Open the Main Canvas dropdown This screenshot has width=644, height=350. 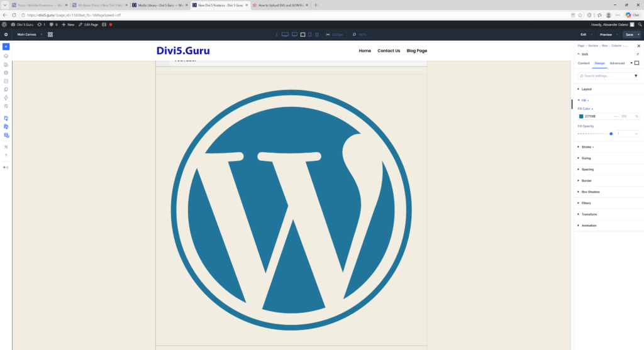pos(29,35)
